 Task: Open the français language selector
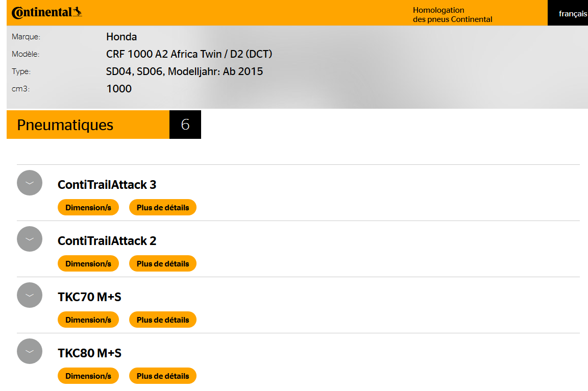click(x=572, y=14)
